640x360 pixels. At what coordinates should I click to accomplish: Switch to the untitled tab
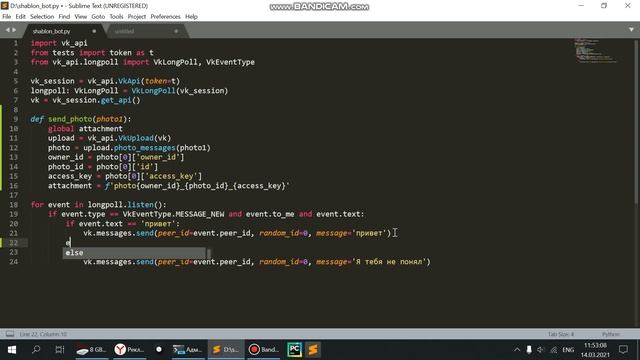pos(124,31)
